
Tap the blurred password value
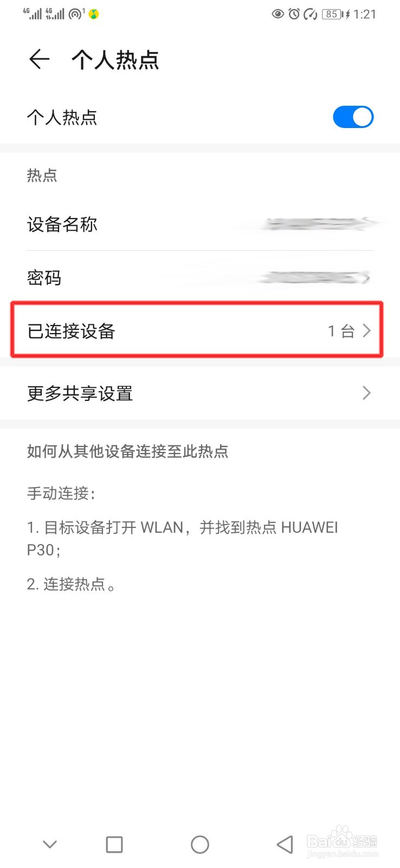tap(314, 278)
